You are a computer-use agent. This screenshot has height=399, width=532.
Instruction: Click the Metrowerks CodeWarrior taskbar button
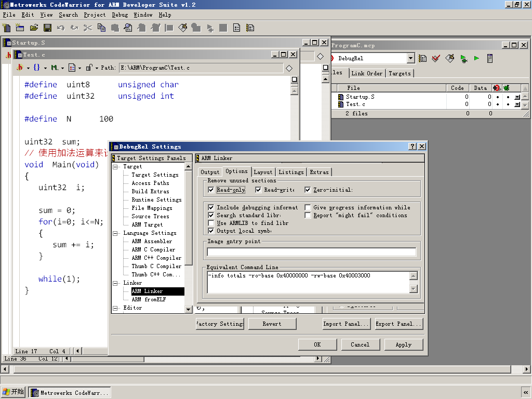pos(70,393)
